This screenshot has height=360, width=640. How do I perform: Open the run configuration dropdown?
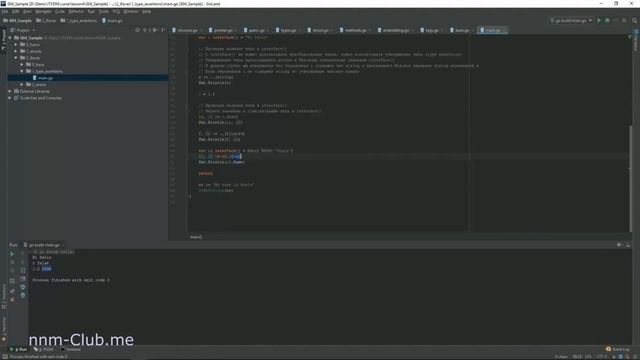571,20
